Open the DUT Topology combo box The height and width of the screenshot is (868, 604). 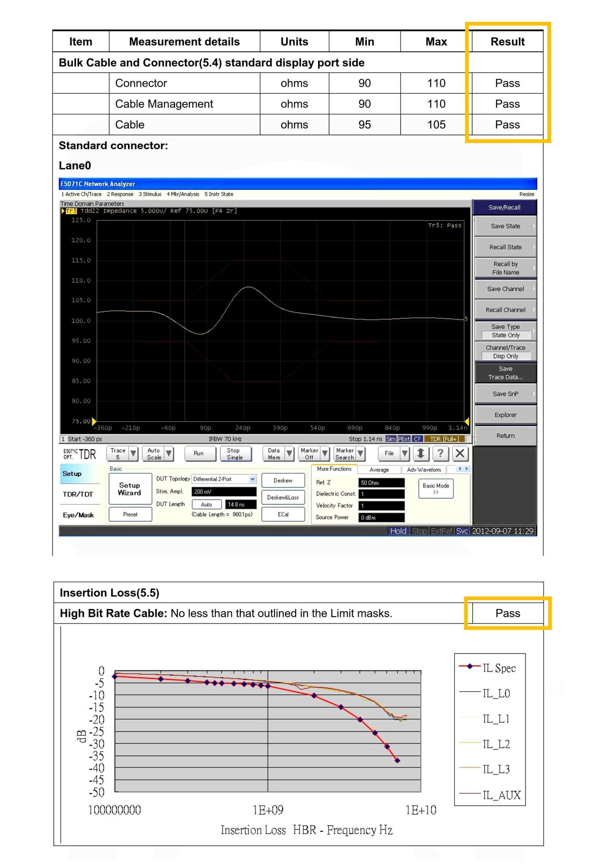click(x=224, y=479)
